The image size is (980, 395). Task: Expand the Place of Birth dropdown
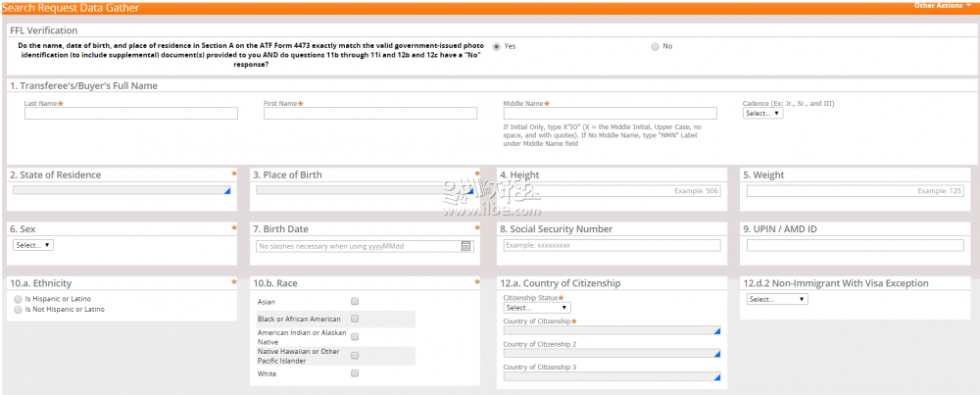click(x=365, y=191)
